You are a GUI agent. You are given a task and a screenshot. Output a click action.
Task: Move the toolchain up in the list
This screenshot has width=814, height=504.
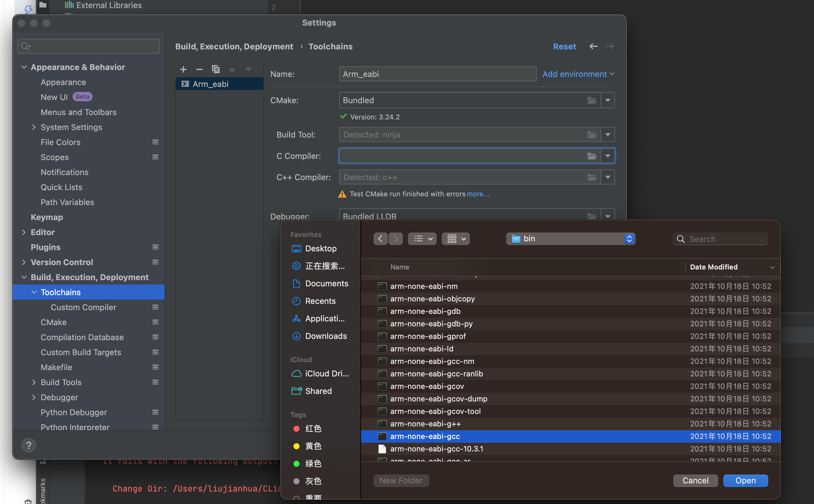(x=232, y=69)
